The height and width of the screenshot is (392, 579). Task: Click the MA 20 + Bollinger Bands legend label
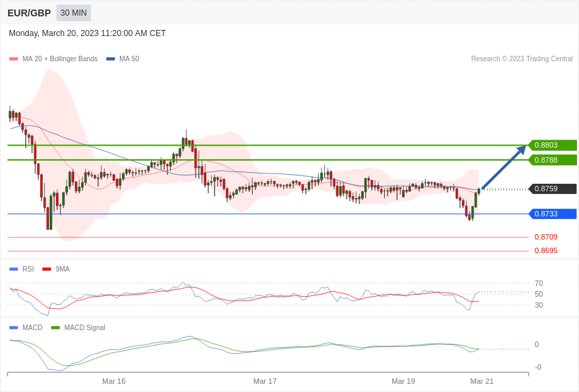point(60,59)
